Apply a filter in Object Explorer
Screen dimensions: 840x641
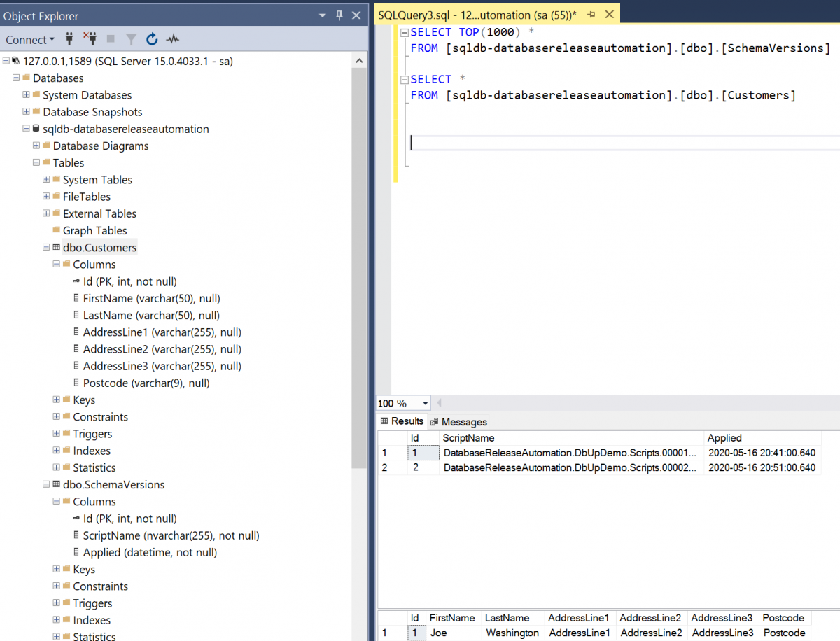130,40
